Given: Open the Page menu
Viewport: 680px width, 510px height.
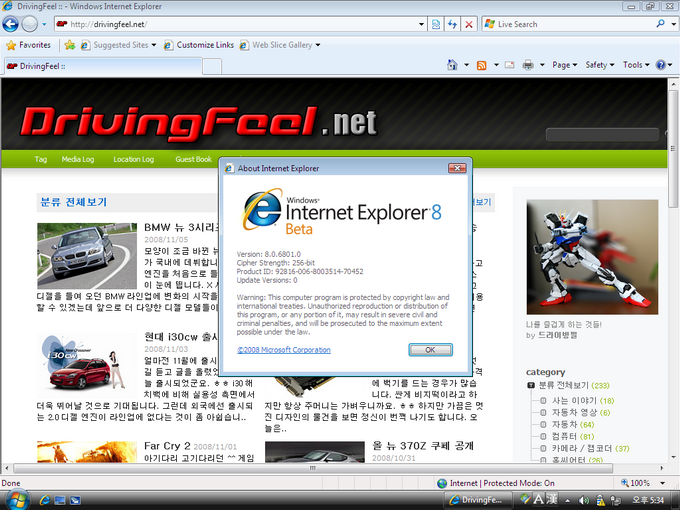Looking at the screenshot, I should coord(564,65).
